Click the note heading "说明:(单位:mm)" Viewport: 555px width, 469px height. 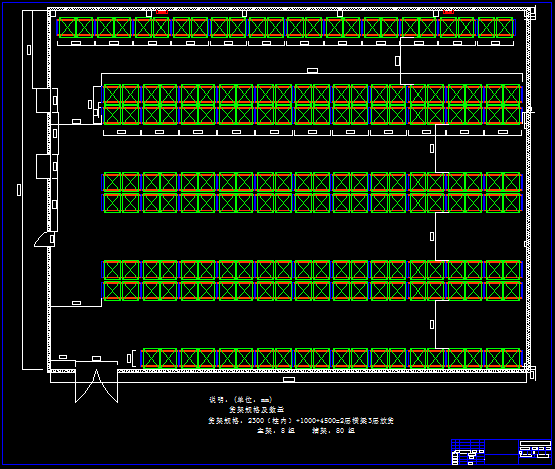pos(241,400)
